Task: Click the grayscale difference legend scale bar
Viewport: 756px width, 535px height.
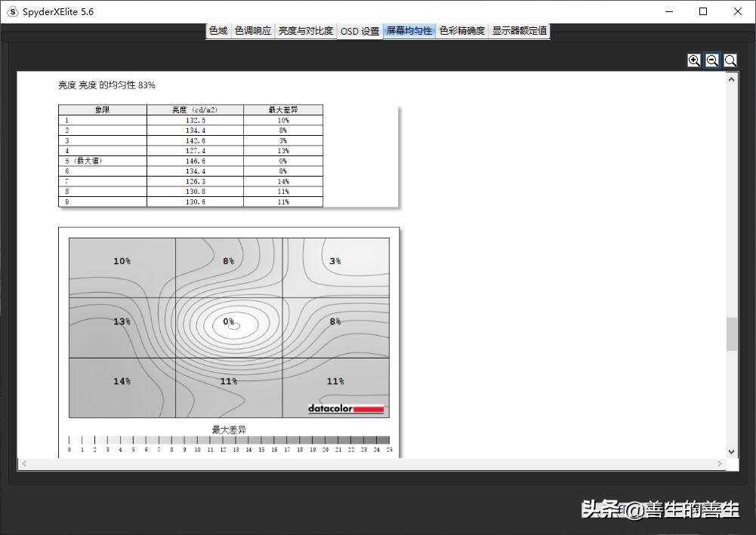Action: 229,440
